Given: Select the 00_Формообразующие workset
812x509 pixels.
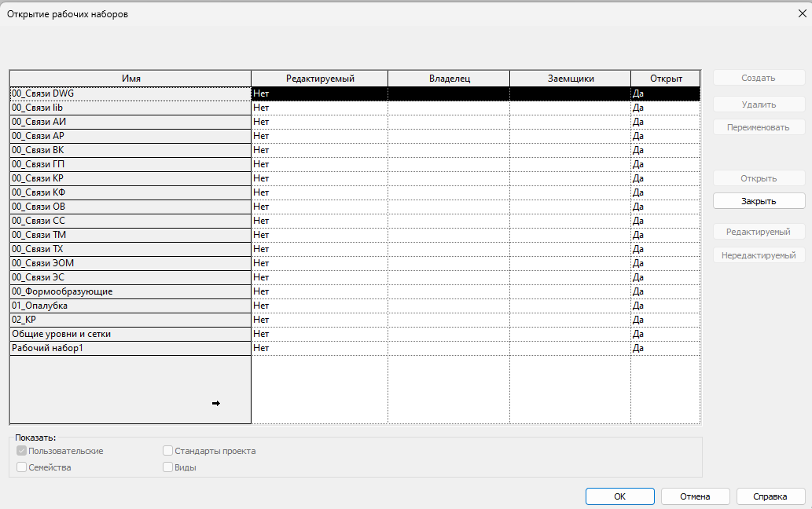Looking at the screenshot, I should (130, 291).
